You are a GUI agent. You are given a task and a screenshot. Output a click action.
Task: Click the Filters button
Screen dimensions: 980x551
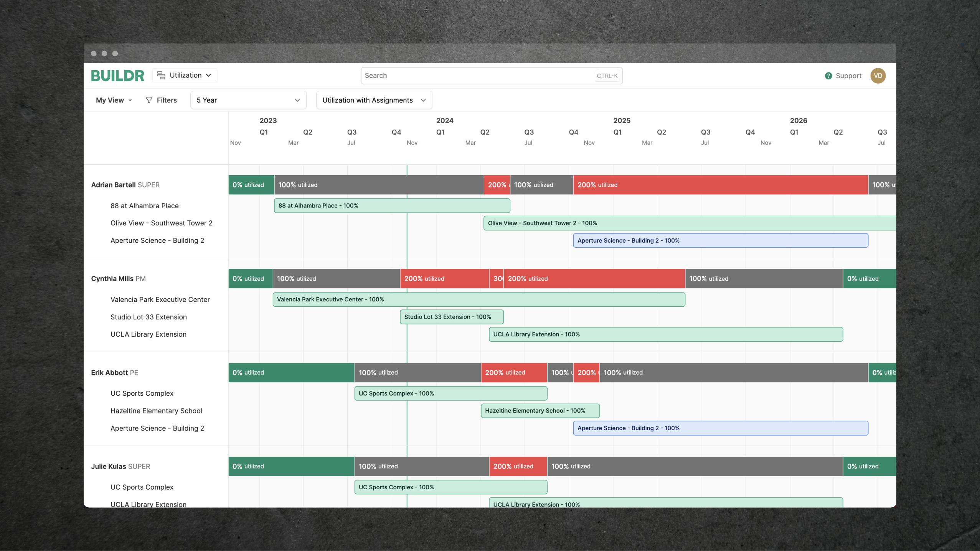(162, 100)
